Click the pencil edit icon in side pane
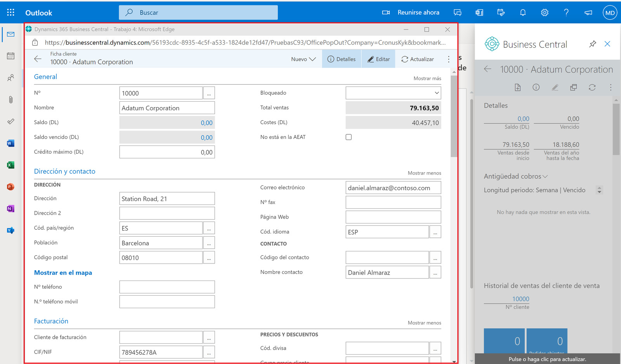This screenshot has width=621, height=364. coord(555,87)
